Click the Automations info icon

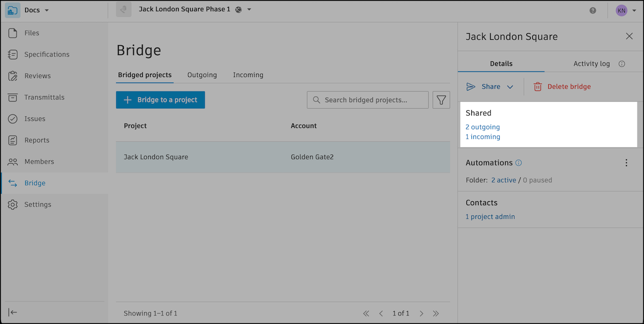[x=519, y=163]
